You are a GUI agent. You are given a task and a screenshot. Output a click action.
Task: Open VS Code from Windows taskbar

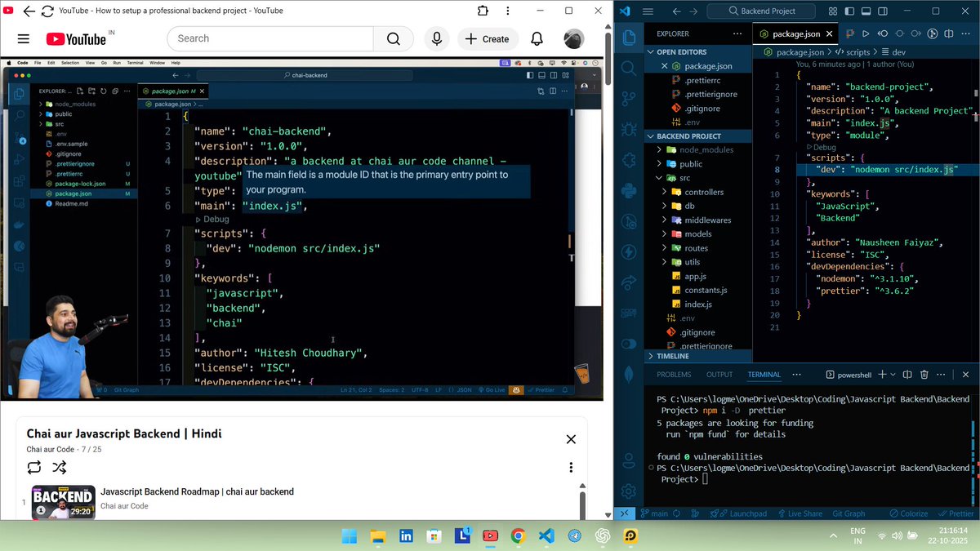coord(546,536)
